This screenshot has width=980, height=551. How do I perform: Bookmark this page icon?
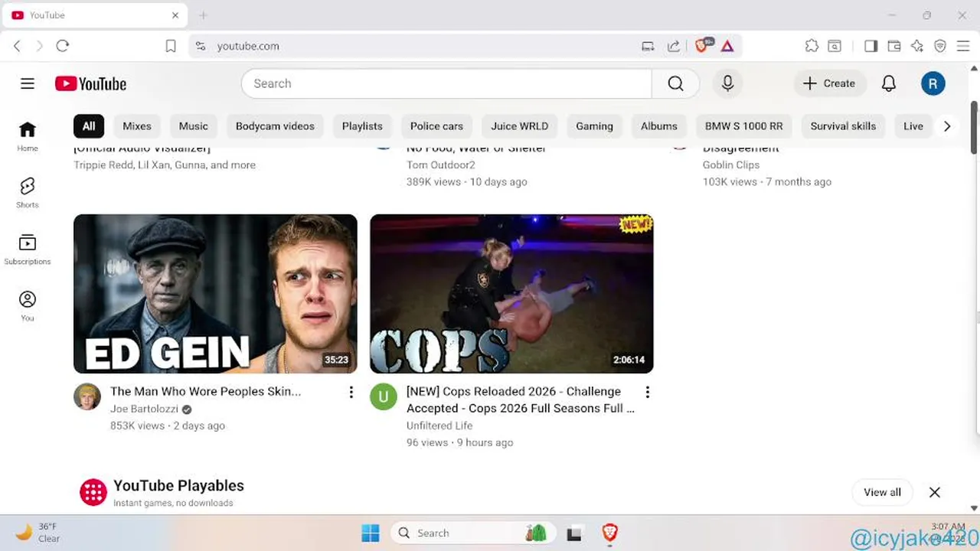171,46
